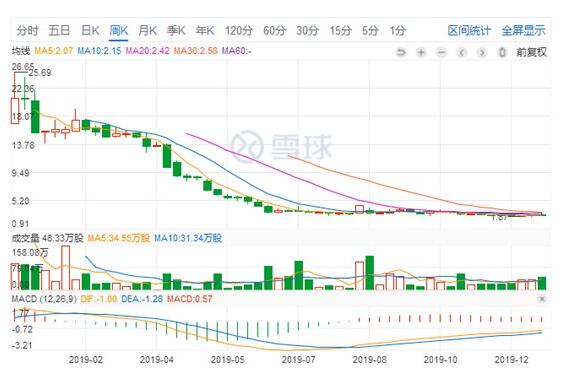
Task: Click the MA5:2.07 legend label
Action: click(53, 51)
